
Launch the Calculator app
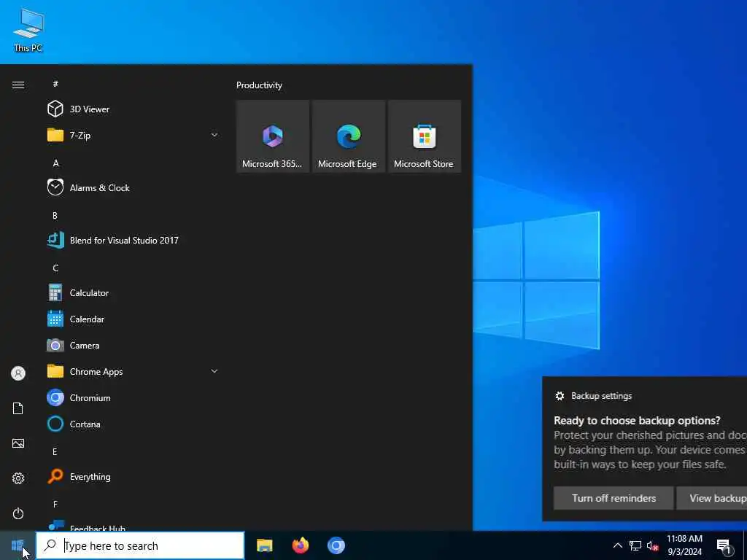(x=133, y=293)
